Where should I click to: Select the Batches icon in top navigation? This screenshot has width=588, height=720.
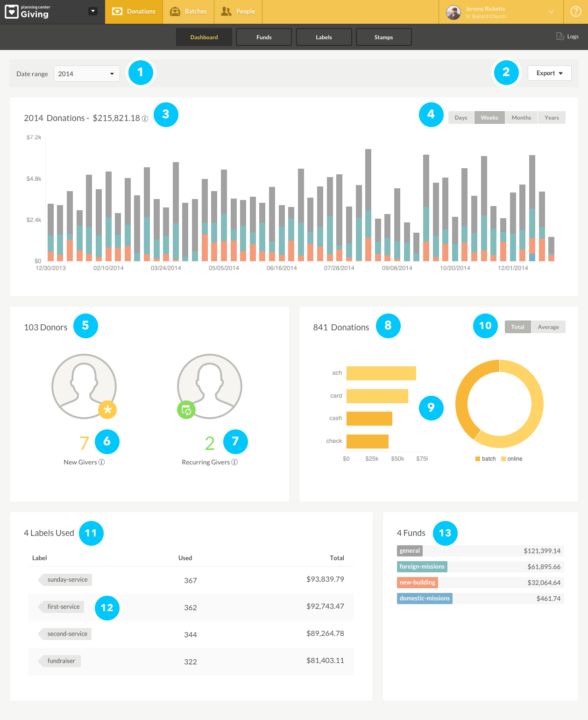(175, 12)
